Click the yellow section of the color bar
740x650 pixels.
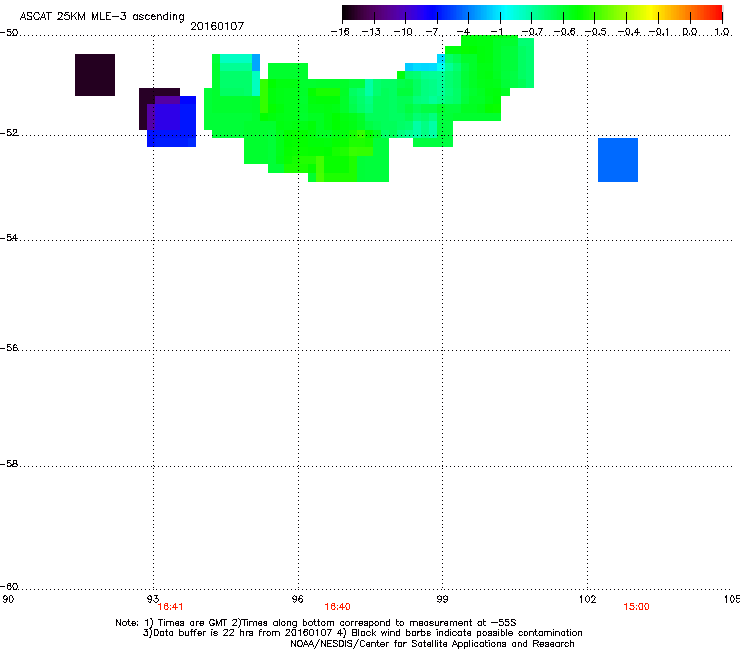[653, 12]
